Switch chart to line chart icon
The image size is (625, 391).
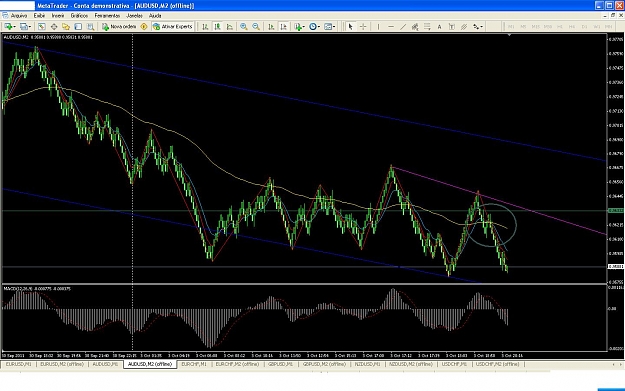230,26
